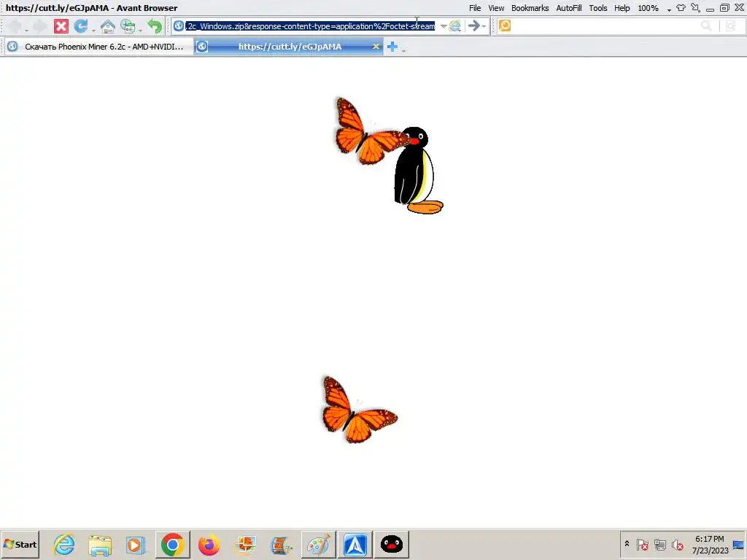This screenshot has height=560, width=747.
Task: Click the red Stop loading button
Action: pyautogui.click(x=61, y=26)
